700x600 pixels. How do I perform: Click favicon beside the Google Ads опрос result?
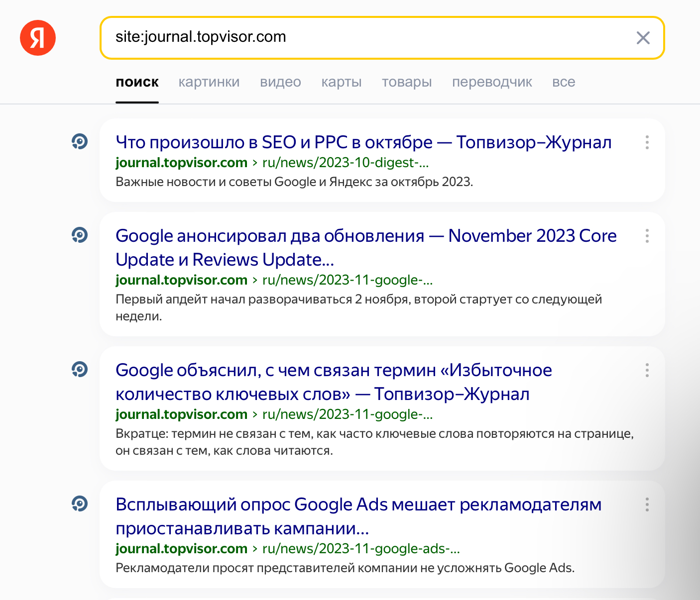[x=80, y=504]
